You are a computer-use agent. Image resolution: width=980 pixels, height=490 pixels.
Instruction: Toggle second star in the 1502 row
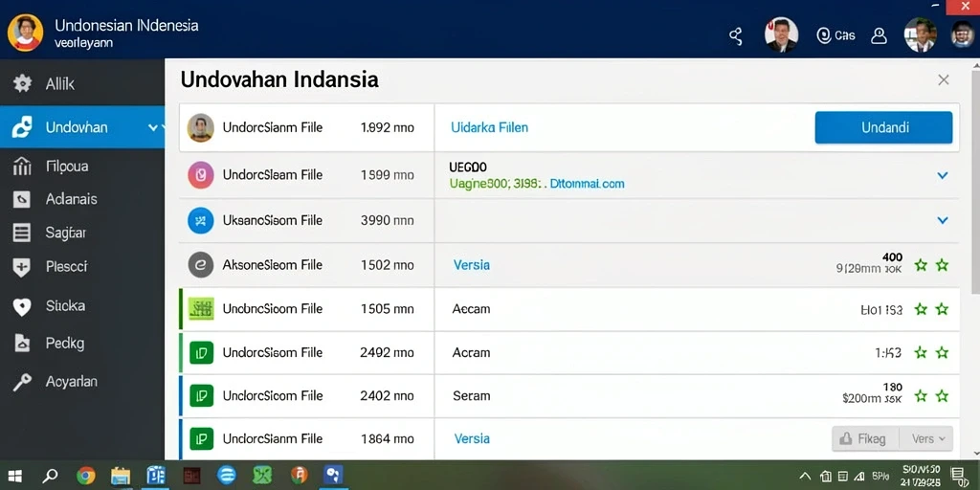tap(942, 265)
